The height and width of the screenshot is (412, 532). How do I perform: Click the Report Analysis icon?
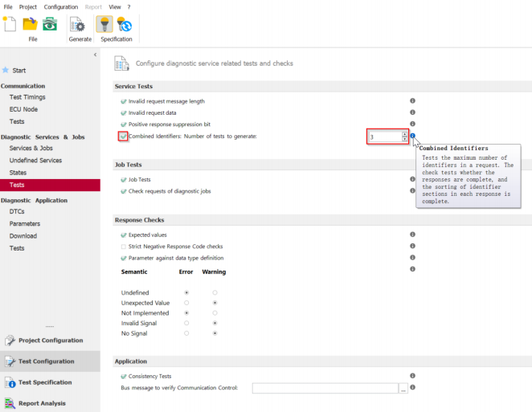point(10,403)
